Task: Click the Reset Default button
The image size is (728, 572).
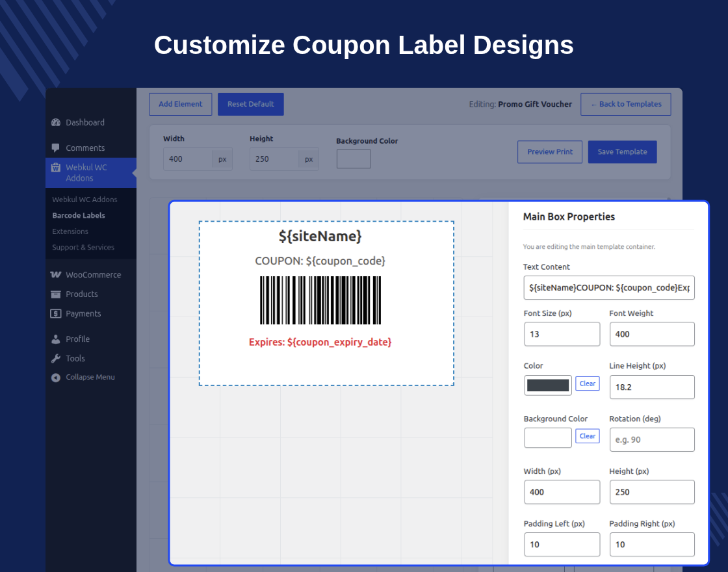Action: [251, 104]
